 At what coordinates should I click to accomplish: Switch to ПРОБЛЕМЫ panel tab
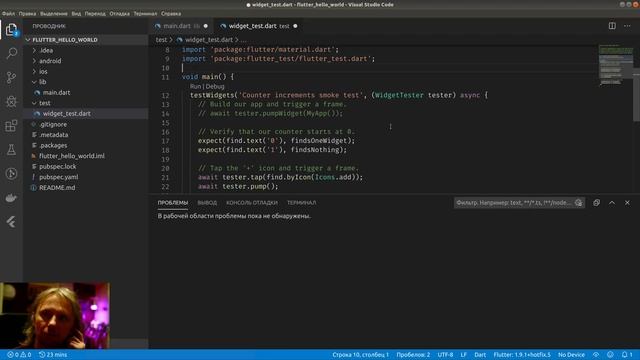[173, 202]
